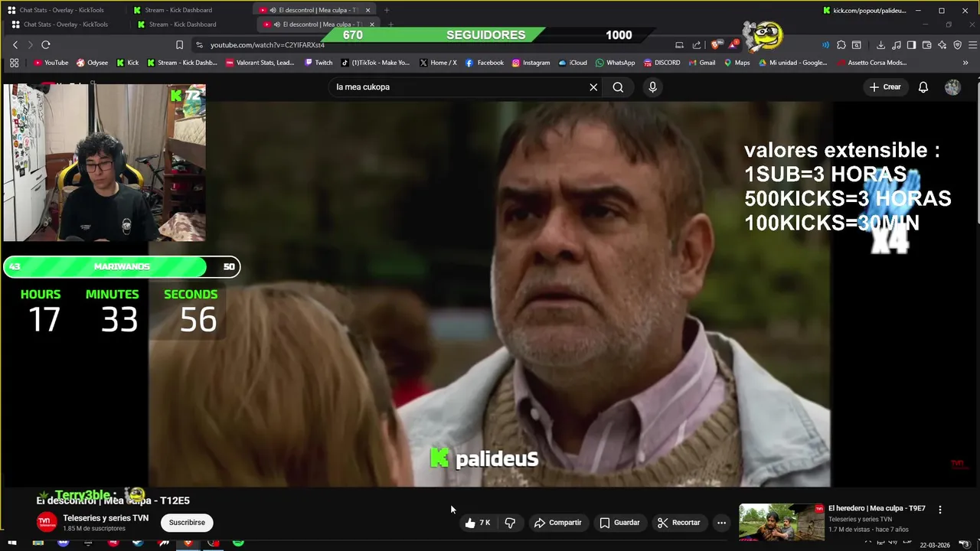Click the Windows Start button in taskbar
The width and height of the screenshot is (980, 551).
pos(12,543)
